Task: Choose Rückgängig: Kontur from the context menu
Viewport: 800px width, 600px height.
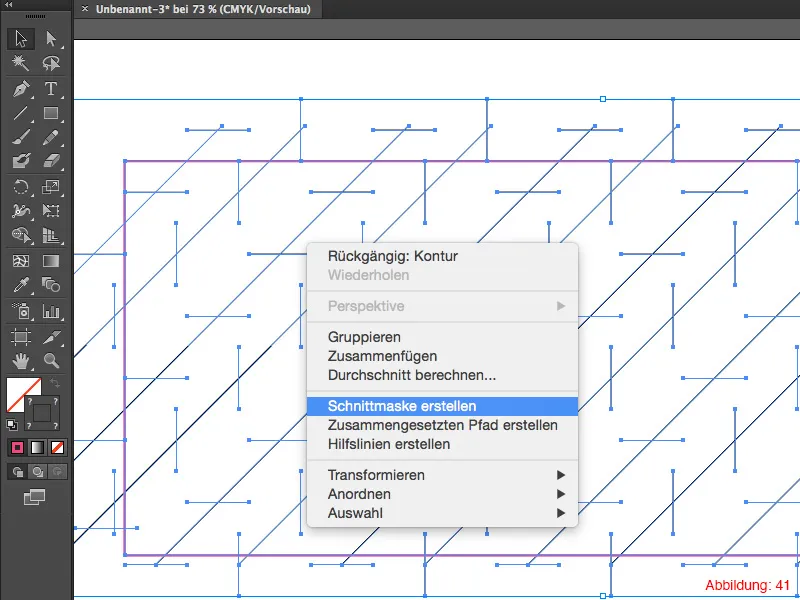Action: click(x=442, y=256)
